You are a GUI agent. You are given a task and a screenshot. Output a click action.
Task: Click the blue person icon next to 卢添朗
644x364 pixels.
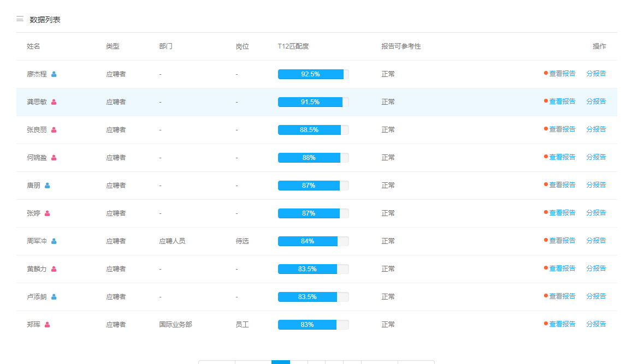click(54, 297)
